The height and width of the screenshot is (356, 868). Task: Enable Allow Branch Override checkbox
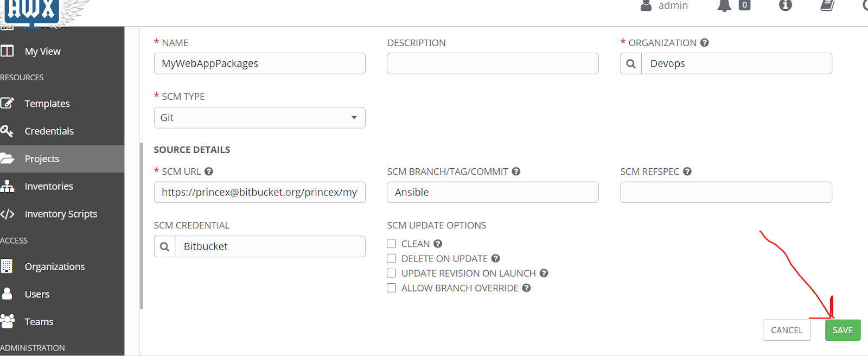point(392,288)
